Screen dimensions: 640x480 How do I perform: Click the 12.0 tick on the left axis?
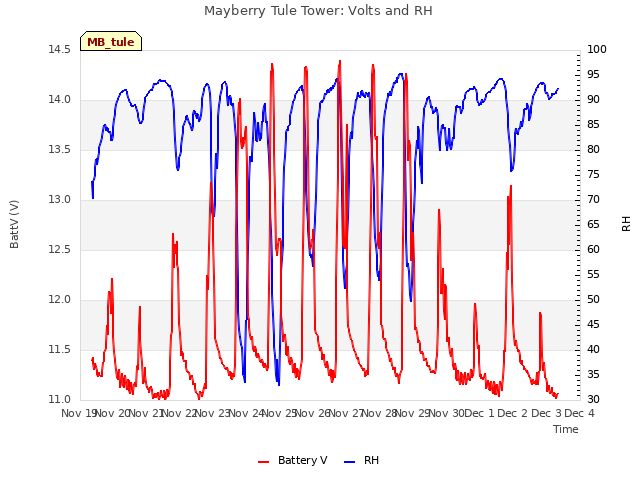[60, 300]
